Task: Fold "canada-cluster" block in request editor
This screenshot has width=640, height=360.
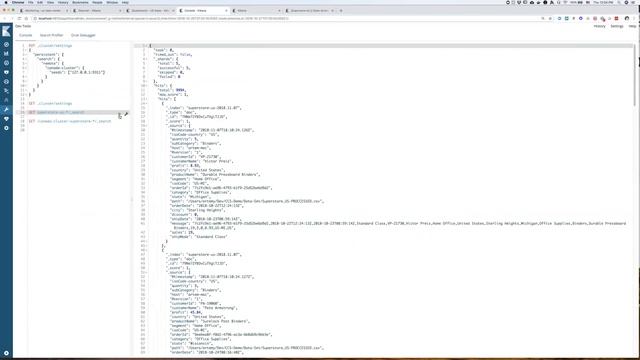Action: point(26,68)
